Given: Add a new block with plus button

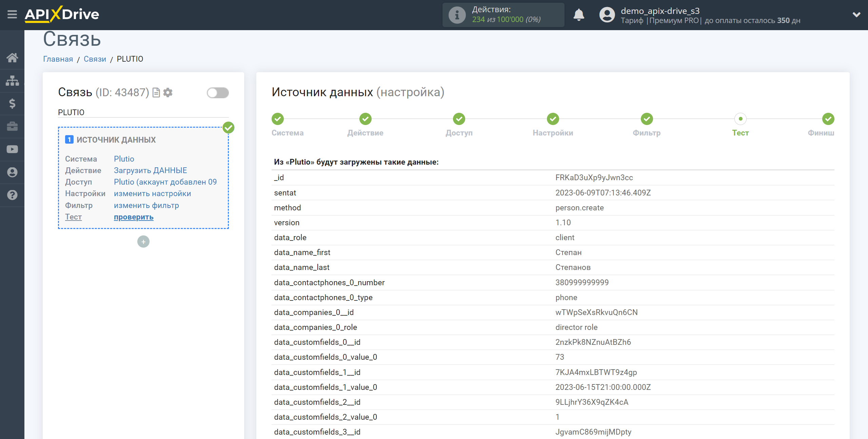Looking at the screenshot, I should [143, 242].
